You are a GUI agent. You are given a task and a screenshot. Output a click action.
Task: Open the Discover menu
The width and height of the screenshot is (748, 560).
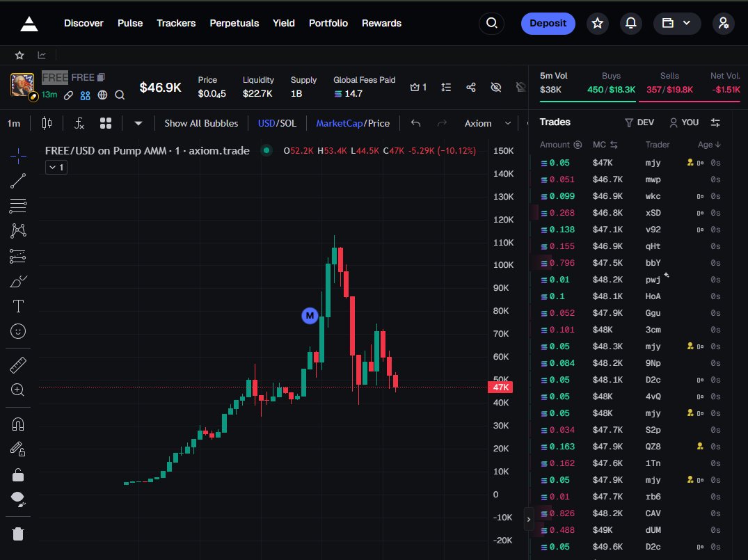coord(84,23)
